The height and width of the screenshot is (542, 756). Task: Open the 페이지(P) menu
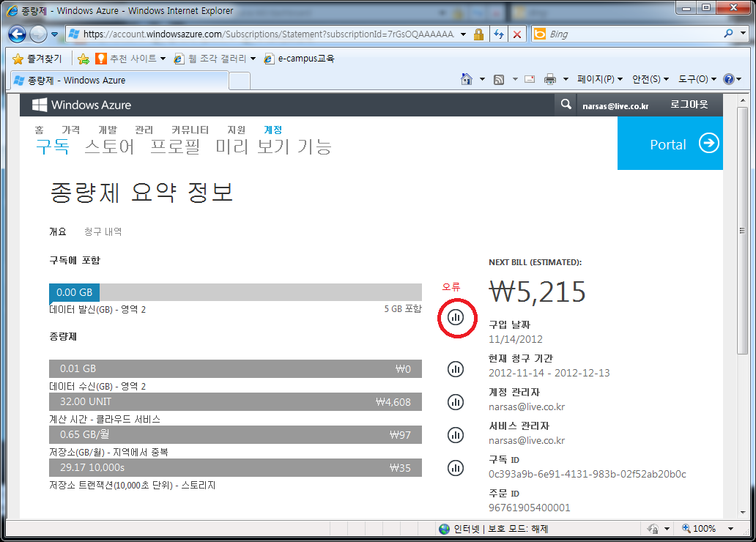coord(600,79)
